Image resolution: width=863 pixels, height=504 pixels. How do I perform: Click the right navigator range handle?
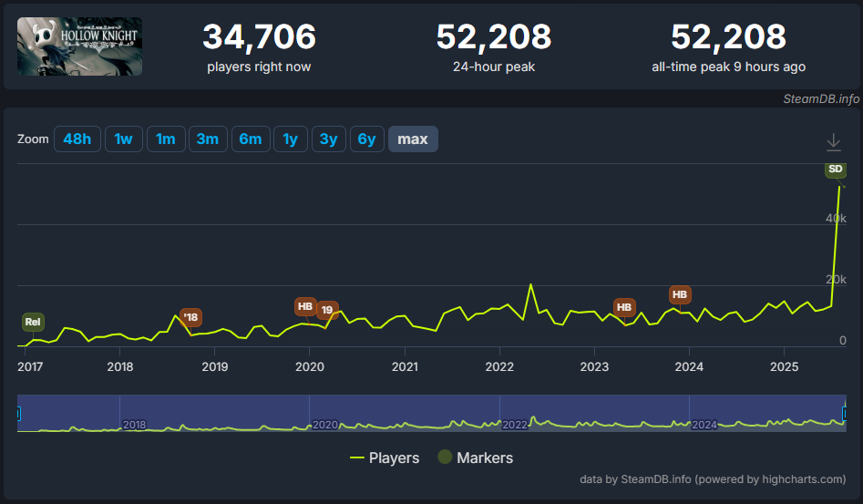pos(845,413)
